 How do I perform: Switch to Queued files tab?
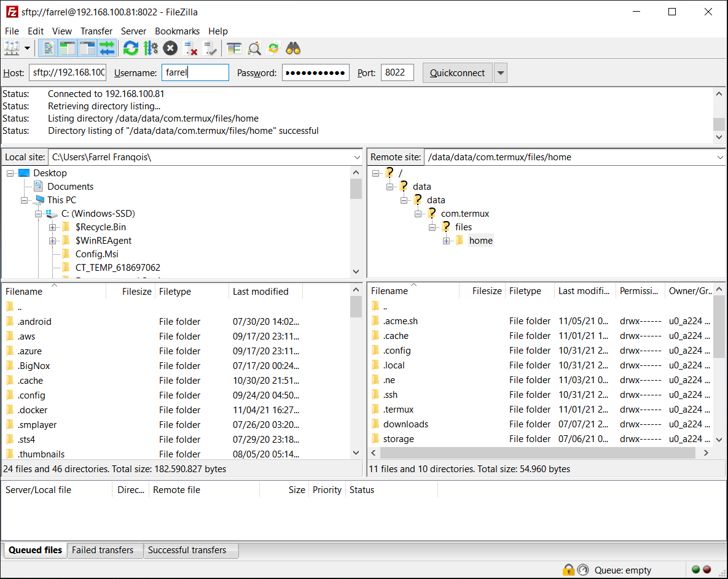click(x=35, y=550)
